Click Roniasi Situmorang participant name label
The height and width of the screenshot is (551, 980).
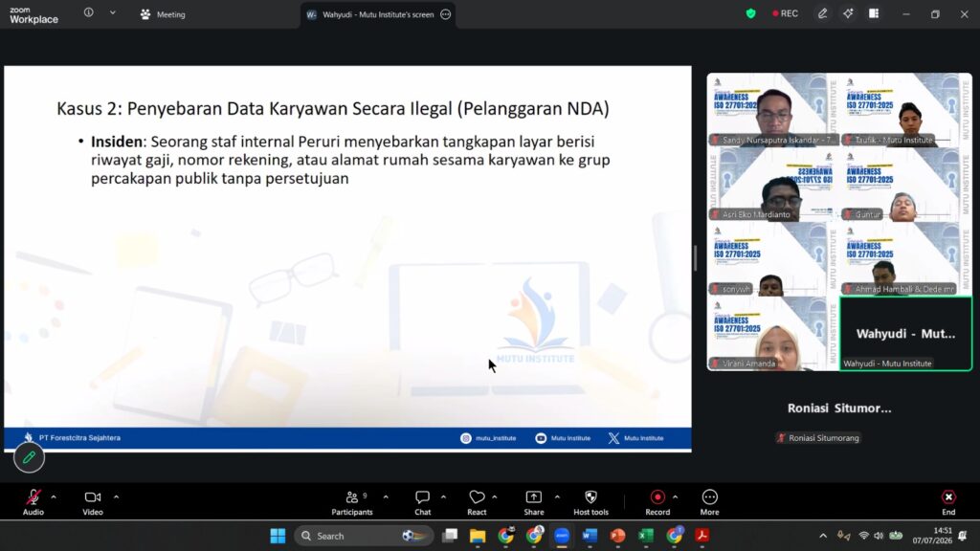pos(819,438)
